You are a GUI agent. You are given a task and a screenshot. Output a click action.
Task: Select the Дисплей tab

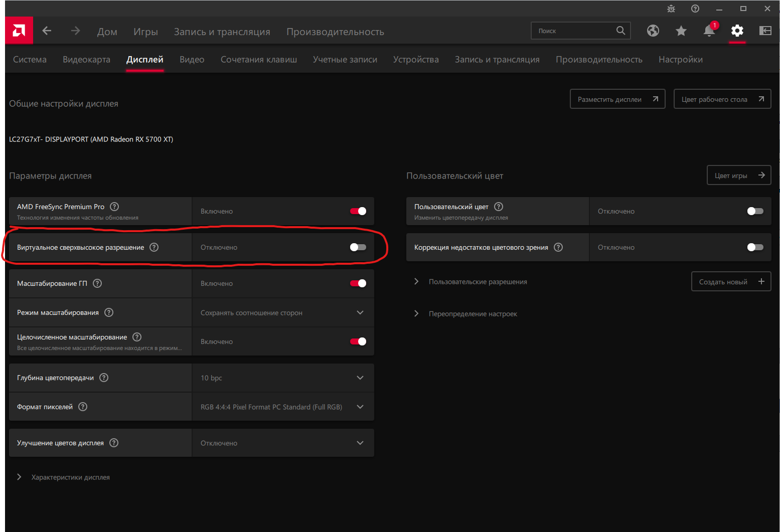[x=145, y=60]
